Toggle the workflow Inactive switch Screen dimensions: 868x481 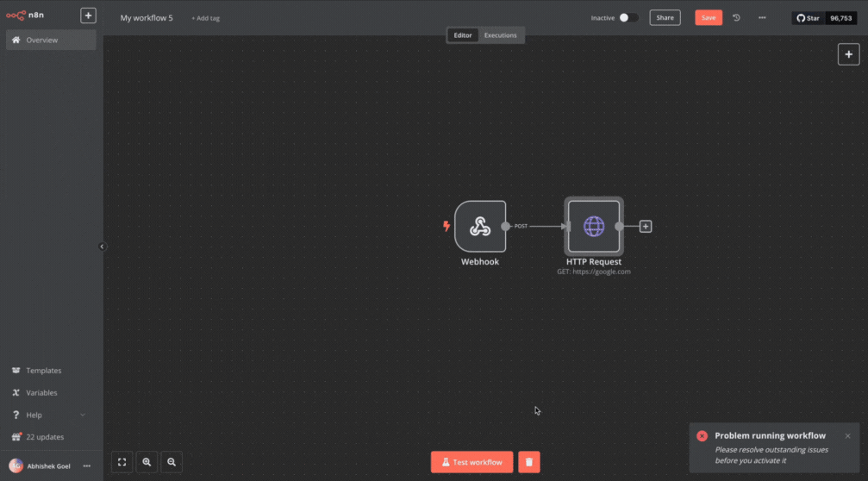click(628, 17)
